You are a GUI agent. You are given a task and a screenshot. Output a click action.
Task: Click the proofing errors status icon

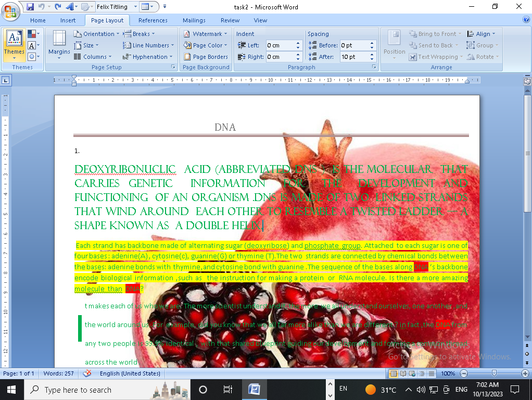point(87,373)
